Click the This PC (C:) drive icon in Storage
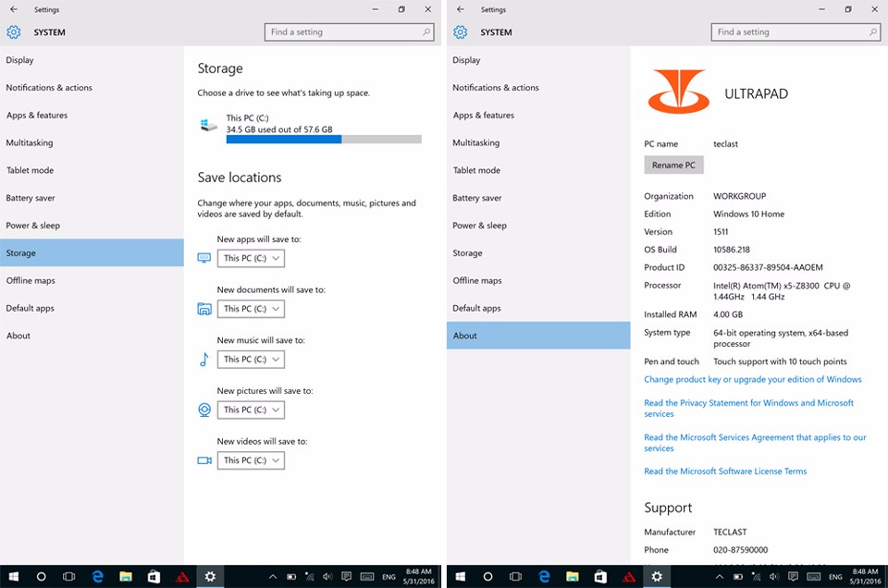 click(209, 124)
